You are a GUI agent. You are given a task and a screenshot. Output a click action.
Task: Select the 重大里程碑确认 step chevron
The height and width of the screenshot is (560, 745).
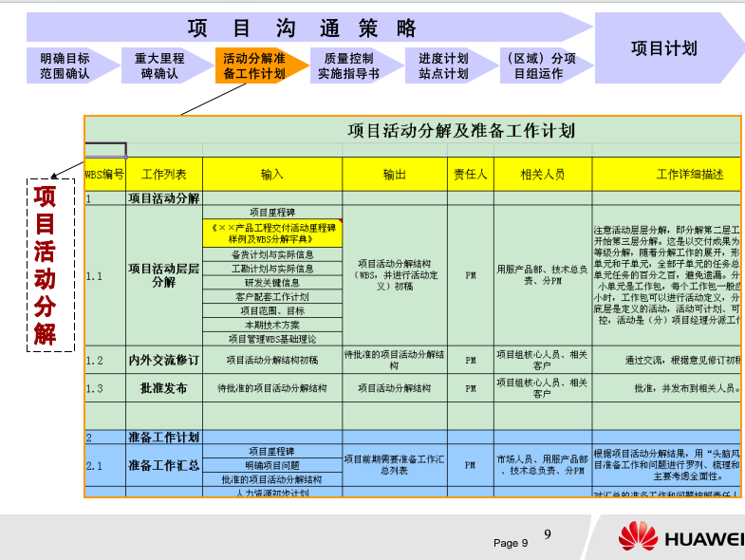[x=168, y=65]
